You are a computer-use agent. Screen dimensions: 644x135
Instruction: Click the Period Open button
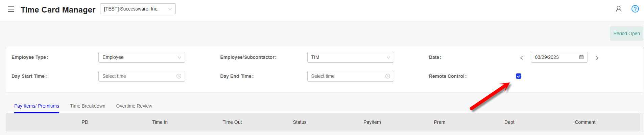click(626, 33)
